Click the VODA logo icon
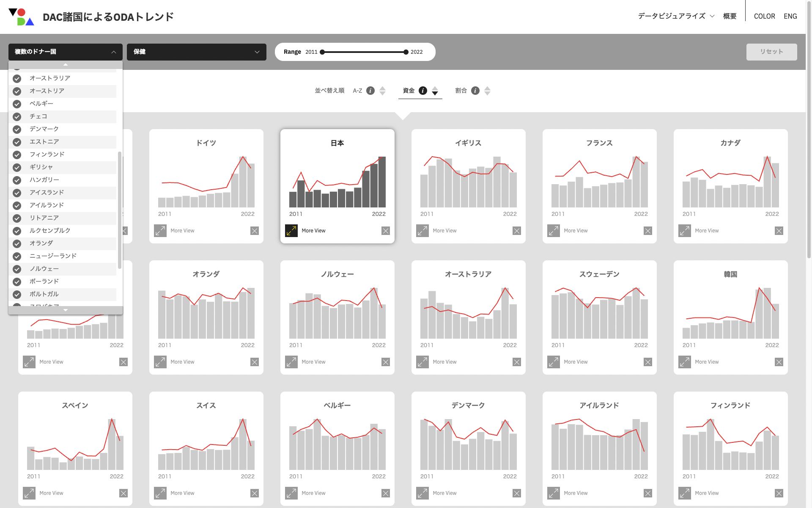812x508 pixels. click(x=21, y=17)
